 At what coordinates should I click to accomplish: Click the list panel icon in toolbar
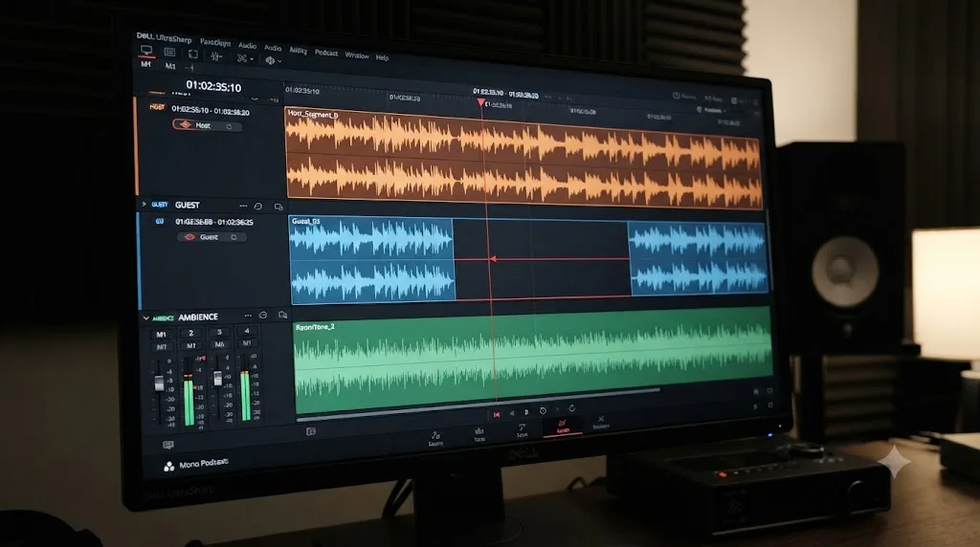[169, 52]
